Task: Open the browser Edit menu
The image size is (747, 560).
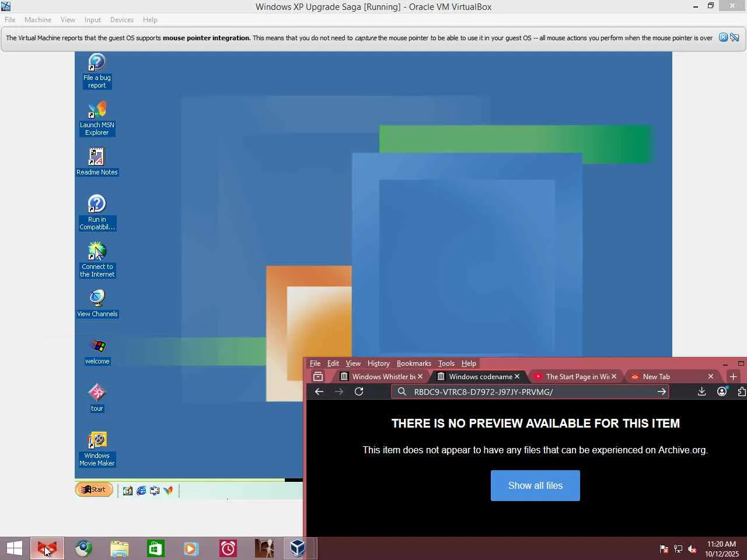Action: (x=333, y=363)
